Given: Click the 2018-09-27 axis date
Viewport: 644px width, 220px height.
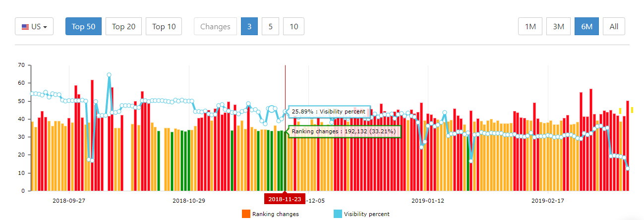Looking at the screenshot, I should pos(69,201).
